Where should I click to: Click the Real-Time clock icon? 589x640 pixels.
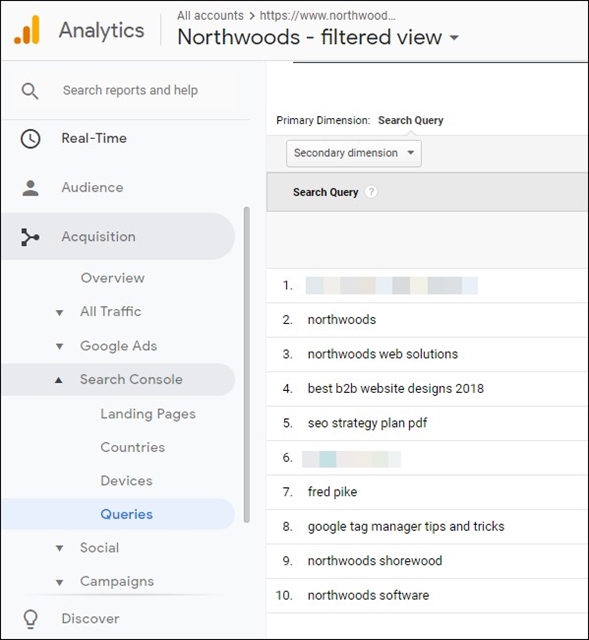point(30,139)
